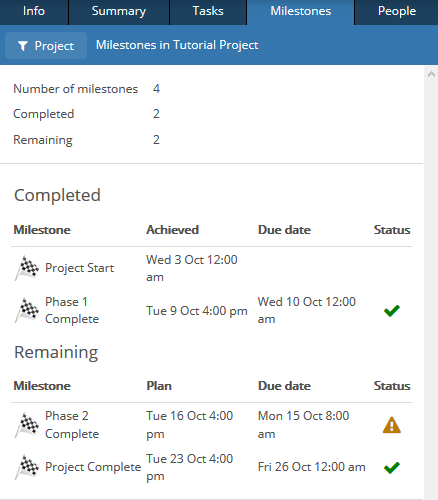
Task: Switch to the Summary tab
Action: click(119, 12)
